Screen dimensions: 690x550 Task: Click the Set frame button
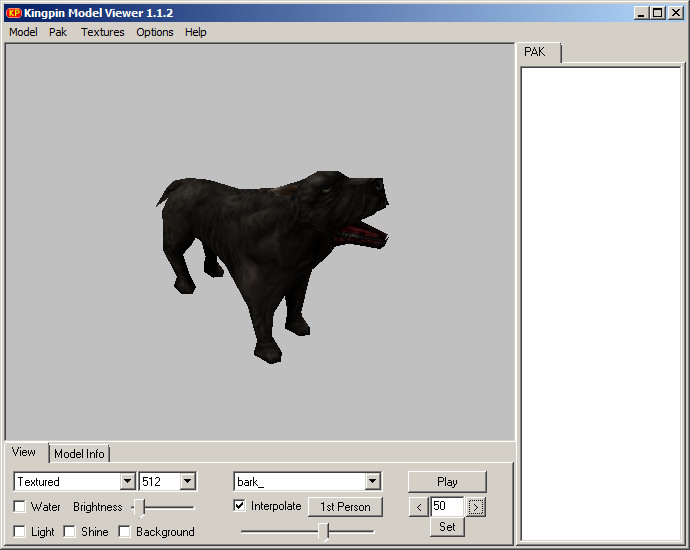point(447,527)
